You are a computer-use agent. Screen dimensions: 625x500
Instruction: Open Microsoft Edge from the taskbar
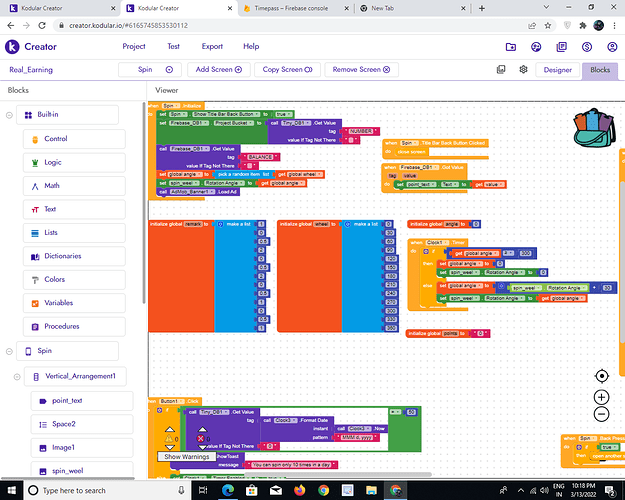click(x=228, y=490)
